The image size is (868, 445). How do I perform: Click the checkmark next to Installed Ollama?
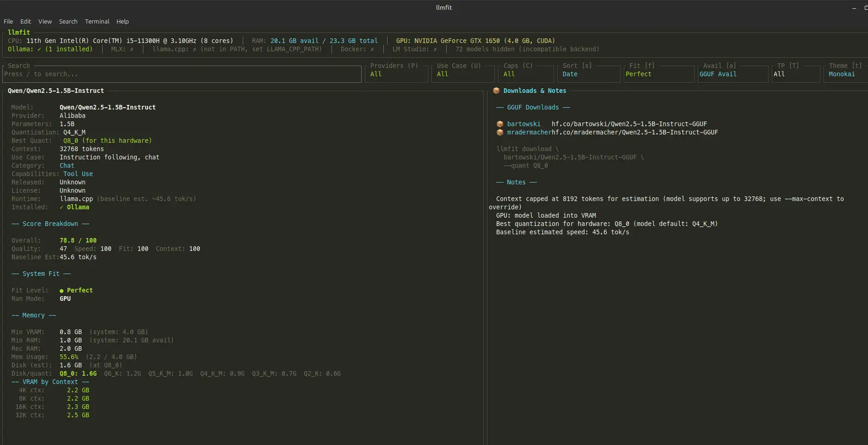tap(62, 207)
